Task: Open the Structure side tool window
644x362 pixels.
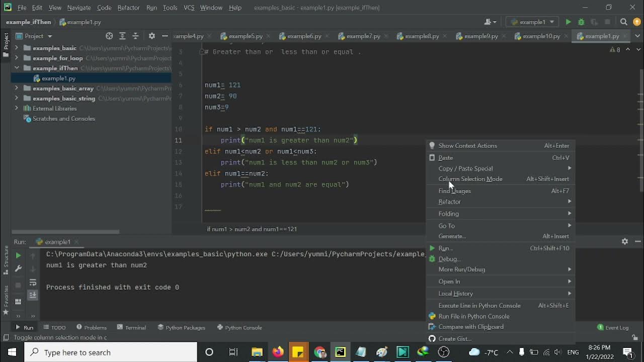Action: pos(6,260)
